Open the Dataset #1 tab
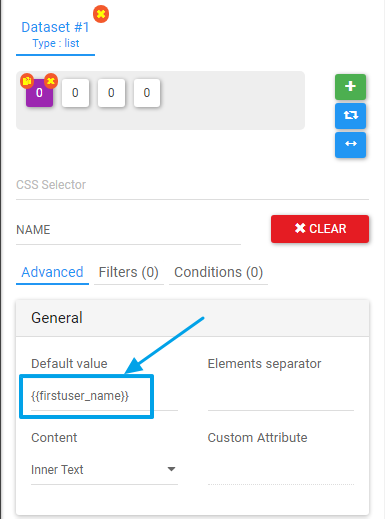The image size is (385, 519). 55,35
